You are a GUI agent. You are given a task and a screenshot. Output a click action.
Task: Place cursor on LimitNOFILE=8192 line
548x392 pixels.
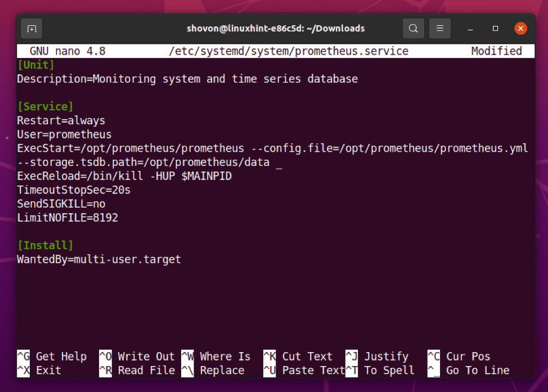click(68, 218)
